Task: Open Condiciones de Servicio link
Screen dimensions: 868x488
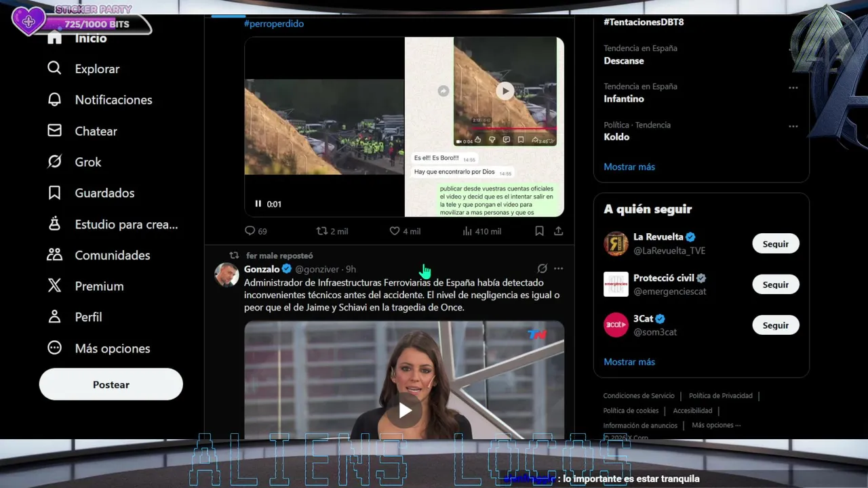Action: tap(639, 396)
